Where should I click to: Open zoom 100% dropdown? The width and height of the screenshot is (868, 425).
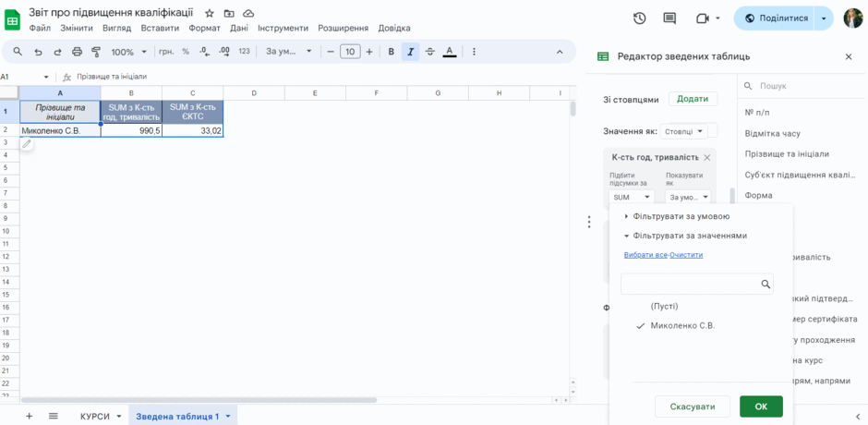[128, 52]
